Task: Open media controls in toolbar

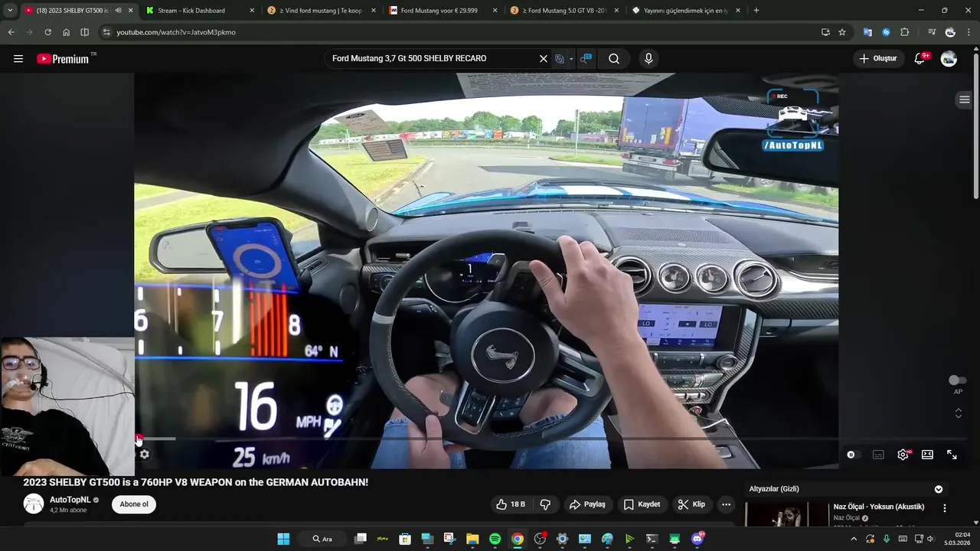Action: click(x=931, y=32)
